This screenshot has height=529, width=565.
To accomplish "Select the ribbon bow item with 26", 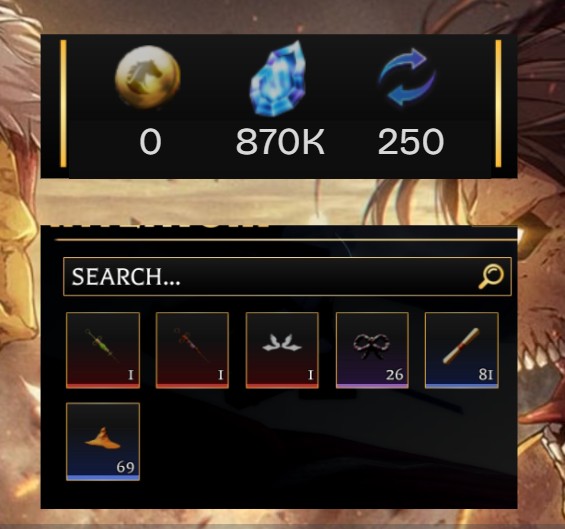I will tap(372, 350).
